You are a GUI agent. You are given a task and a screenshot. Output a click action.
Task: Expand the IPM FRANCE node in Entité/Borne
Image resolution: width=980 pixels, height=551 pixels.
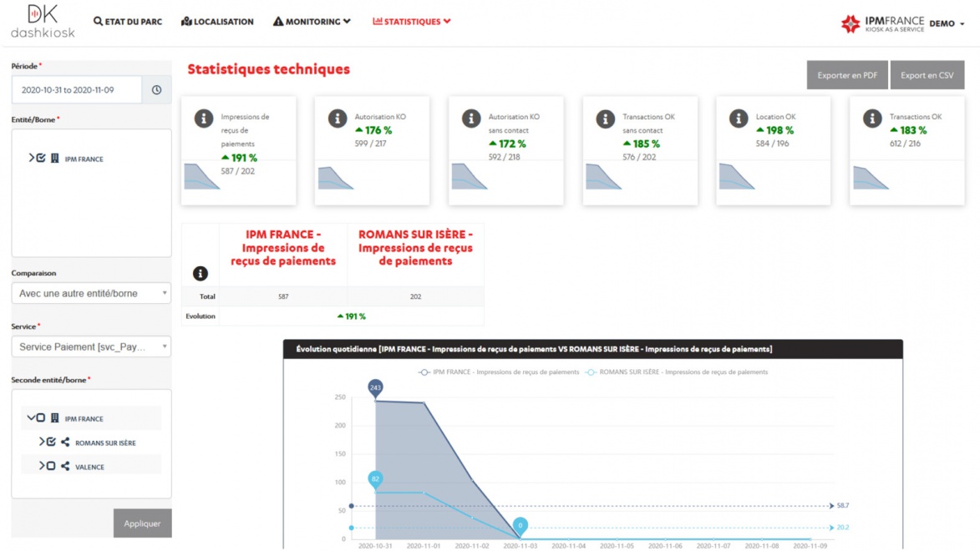tap(31, 158)
